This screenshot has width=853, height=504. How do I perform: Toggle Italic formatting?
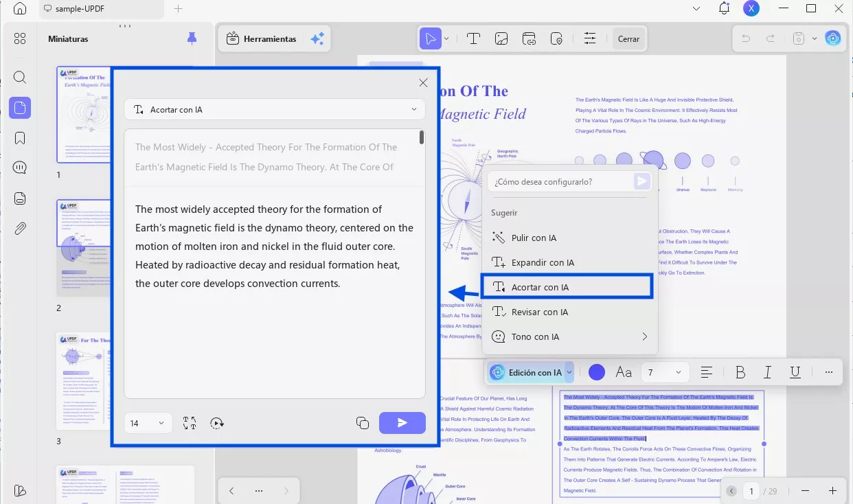(768, 372)
